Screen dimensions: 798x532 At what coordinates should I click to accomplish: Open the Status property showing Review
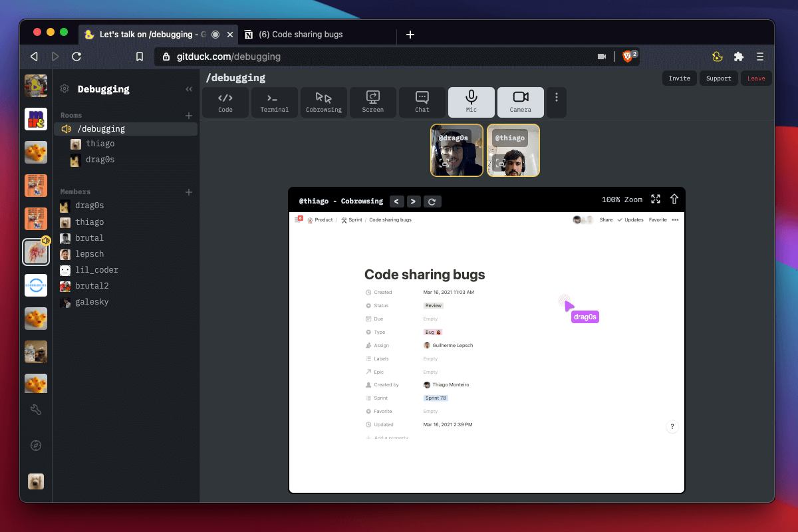(434, 306)
